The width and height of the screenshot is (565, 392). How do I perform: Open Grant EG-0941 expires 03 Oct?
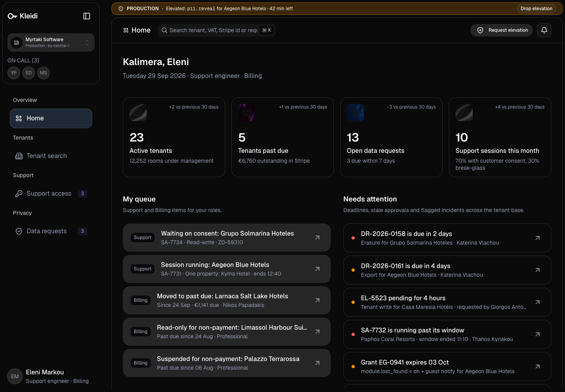click(447, 367)
